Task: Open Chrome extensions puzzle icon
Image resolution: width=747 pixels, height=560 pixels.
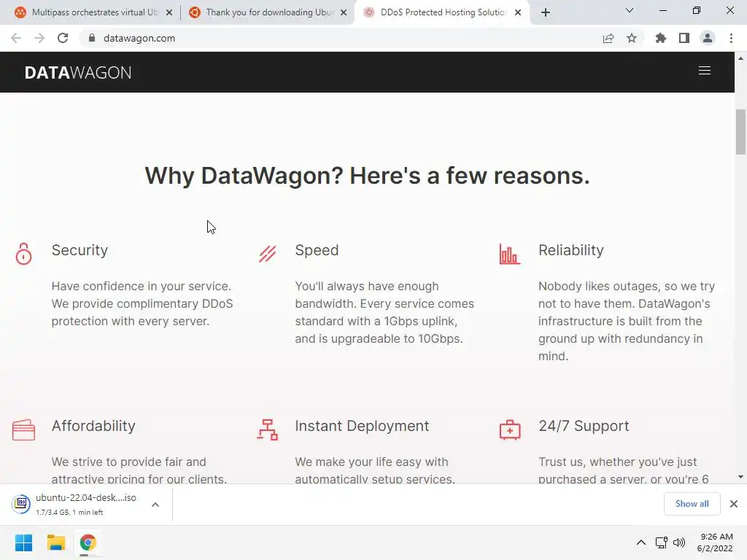Action: [x=660, y=38]
